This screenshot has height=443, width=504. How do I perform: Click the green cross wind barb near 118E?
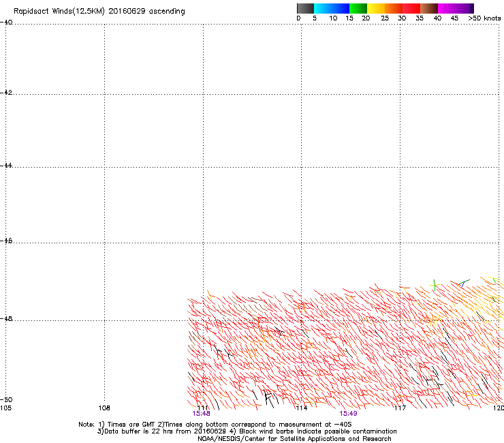click(x=435, y=285)
